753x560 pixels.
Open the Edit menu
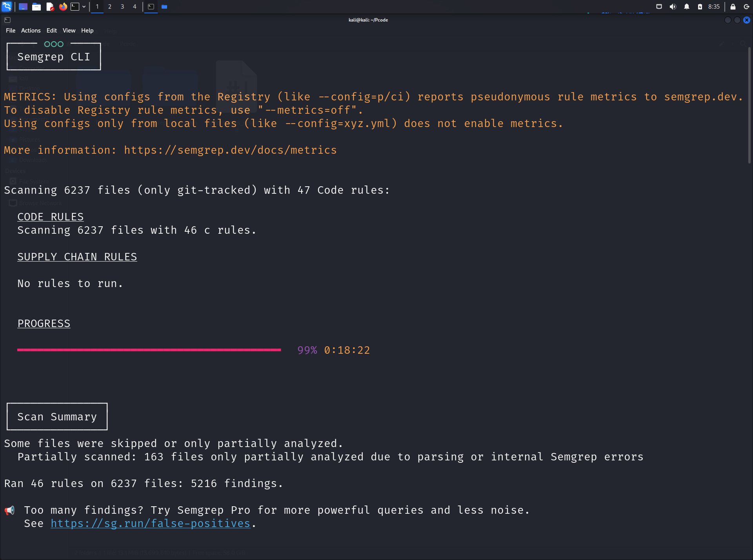coord(51,31)
